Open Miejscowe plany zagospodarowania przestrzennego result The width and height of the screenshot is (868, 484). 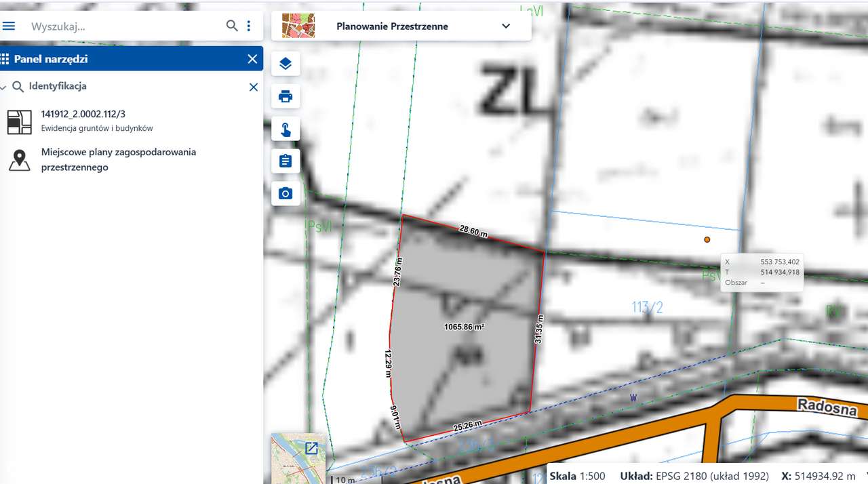(x=132, y=159)
